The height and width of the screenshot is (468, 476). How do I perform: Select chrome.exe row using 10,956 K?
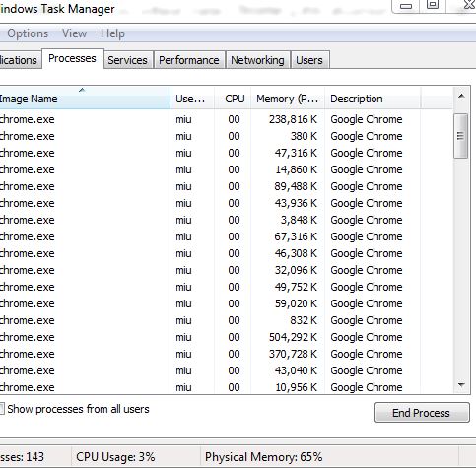tap(227, 387)
